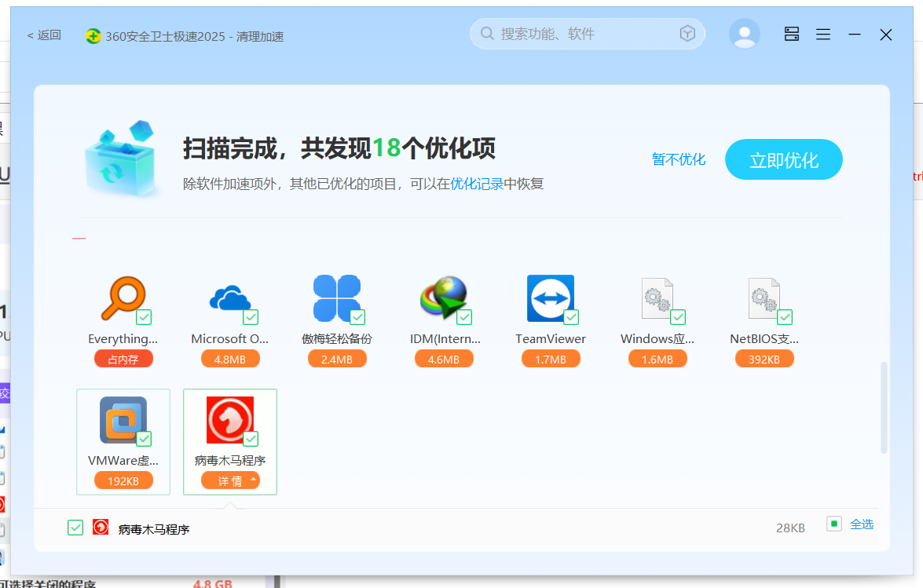Uncheck the NetBIOS支... item checkbox

pos(785,317)
